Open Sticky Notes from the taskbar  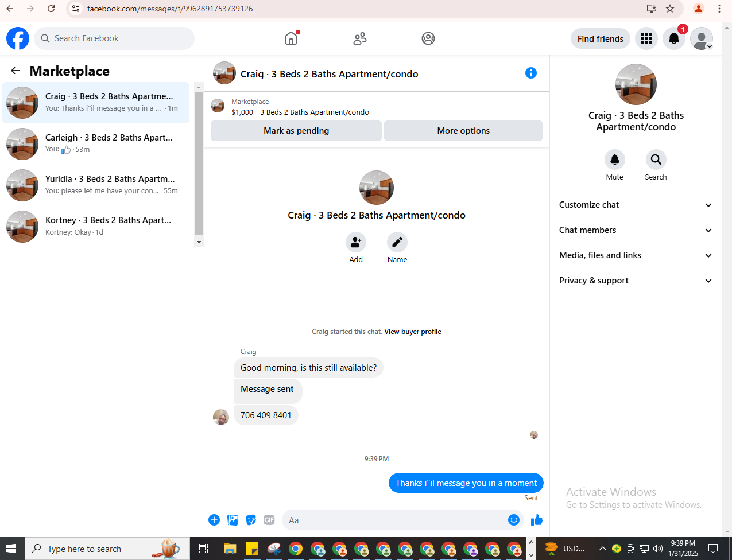tap(252, 549)
